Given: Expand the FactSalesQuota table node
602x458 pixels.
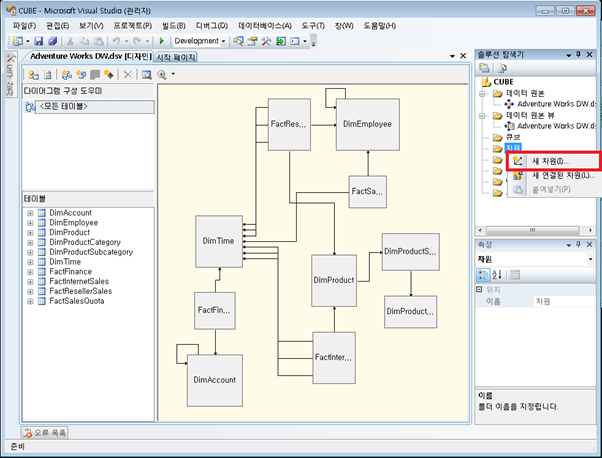Looking at the screenshot, I should [x=30, y=301].
